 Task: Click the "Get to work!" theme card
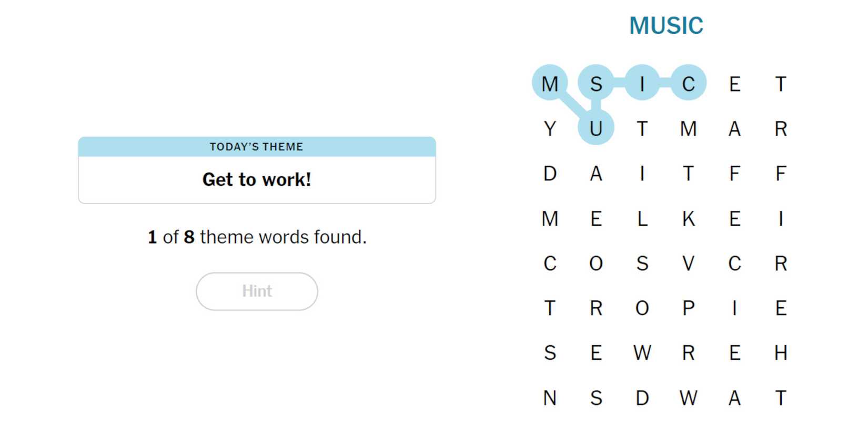pyautogui.click(x=257, y=179)
